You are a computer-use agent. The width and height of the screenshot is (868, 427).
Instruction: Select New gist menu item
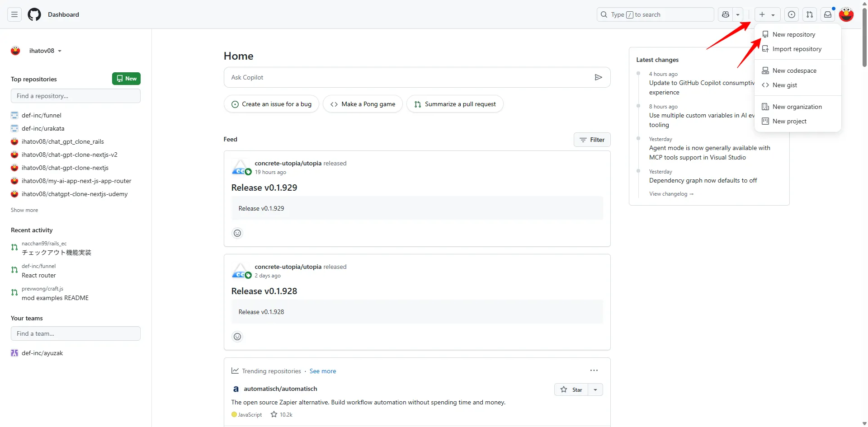(798, 85)
